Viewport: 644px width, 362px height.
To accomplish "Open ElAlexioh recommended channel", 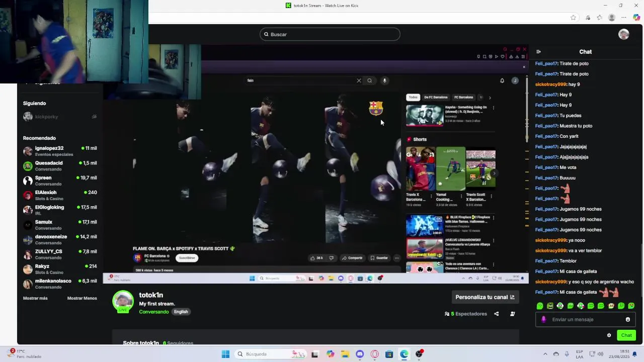I will pyautogui.click(x=60, y=195).
